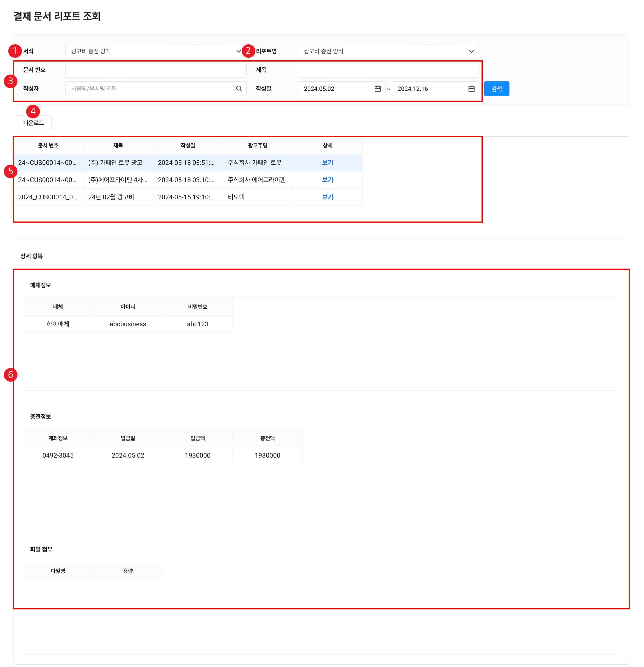
Task: Click the 작성일 column header in results
Action: (x=188, y=146)
